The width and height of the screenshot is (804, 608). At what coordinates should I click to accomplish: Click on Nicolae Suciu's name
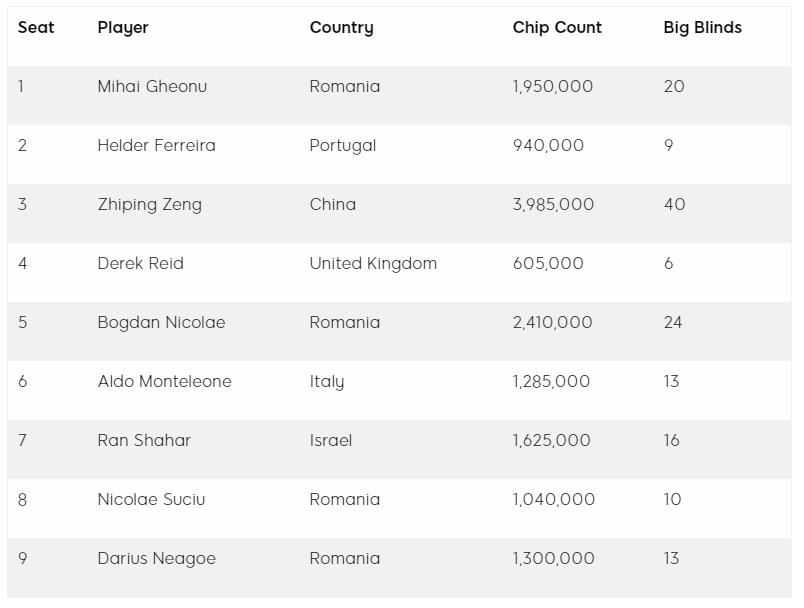click(151, 500)
